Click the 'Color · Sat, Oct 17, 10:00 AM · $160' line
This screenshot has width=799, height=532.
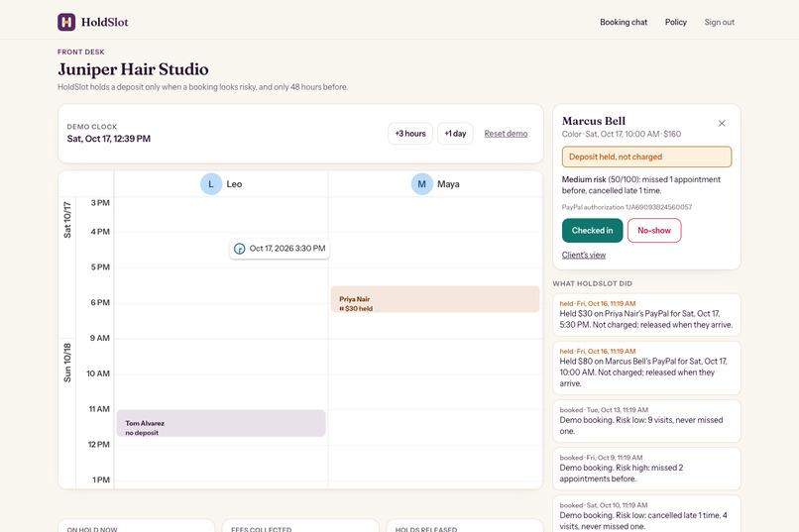click(x=622, y=134)
